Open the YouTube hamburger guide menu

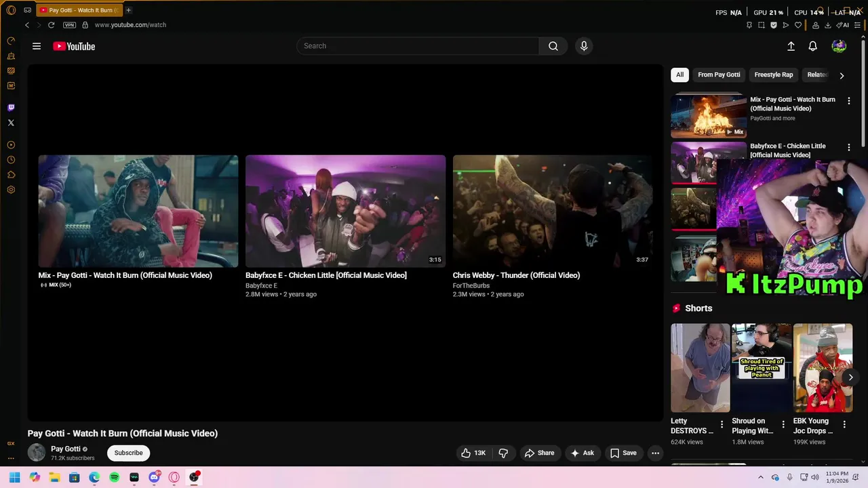(37, 46)
